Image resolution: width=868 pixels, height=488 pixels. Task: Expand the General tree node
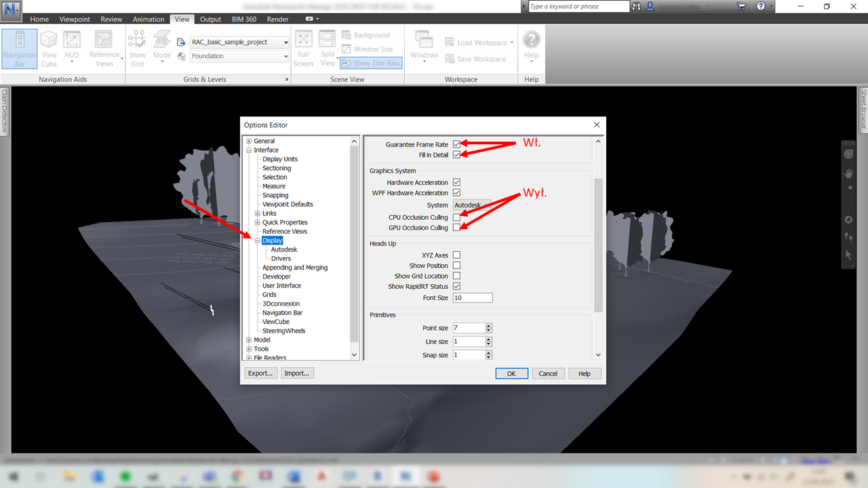249,141
